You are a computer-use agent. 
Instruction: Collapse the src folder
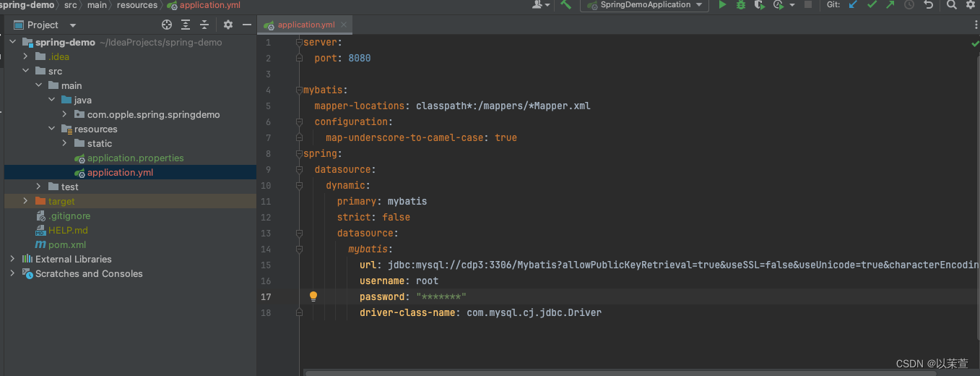tap(25, 71)
